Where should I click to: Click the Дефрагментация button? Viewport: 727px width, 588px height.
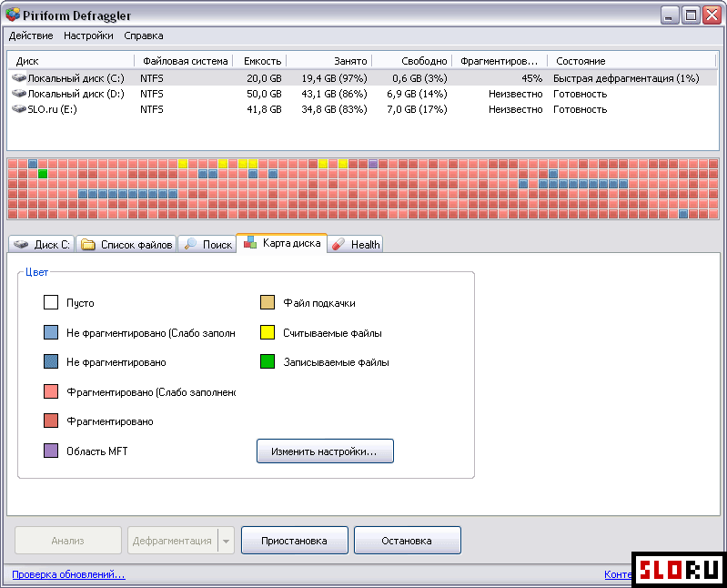point(173,541)
